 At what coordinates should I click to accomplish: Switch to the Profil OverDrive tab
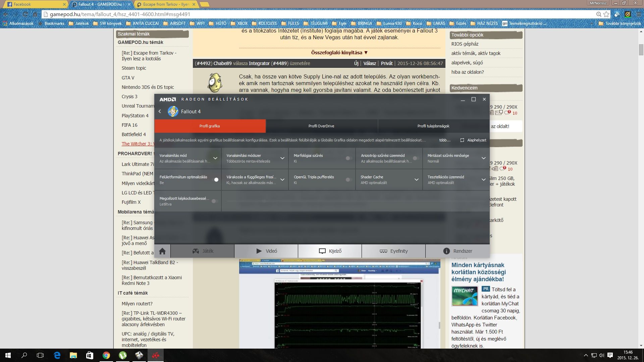click(x=321, y=126)
